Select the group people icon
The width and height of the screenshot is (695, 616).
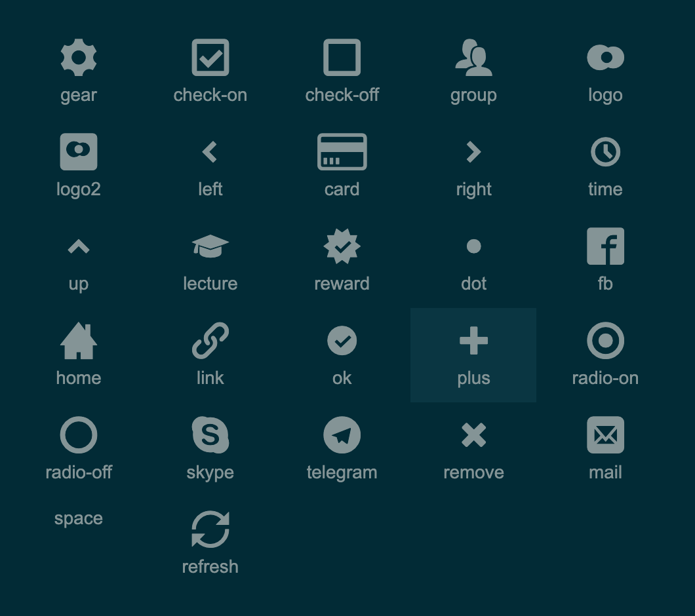tap(473, 58)
